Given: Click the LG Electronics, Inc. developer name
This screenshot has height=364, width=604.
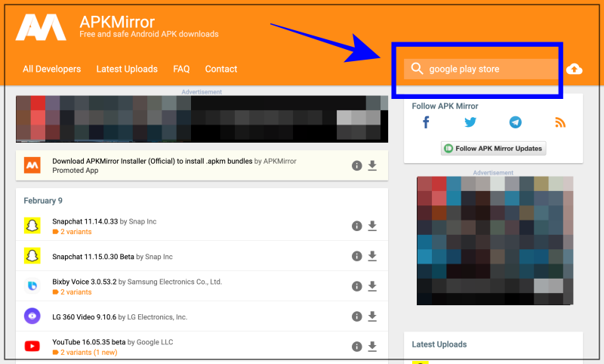Looking at the screenshot, I should 157,317.
